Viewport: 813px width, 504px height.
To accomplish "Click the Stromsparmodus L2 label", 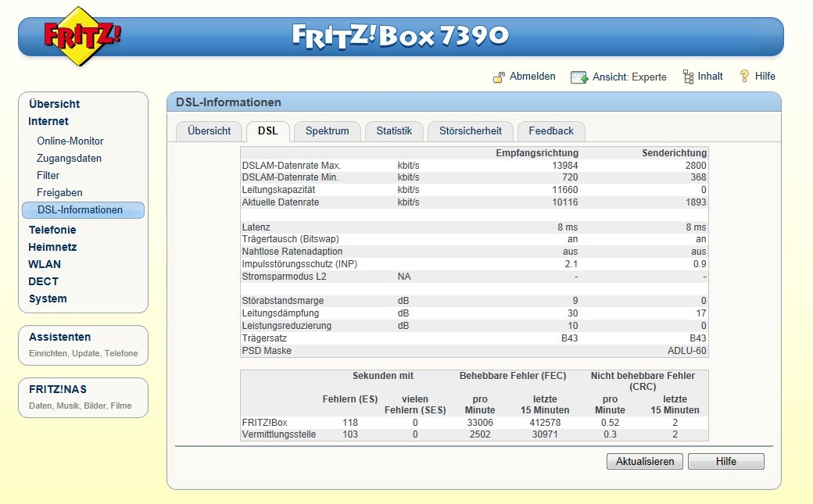I will (x=284, y=277).
